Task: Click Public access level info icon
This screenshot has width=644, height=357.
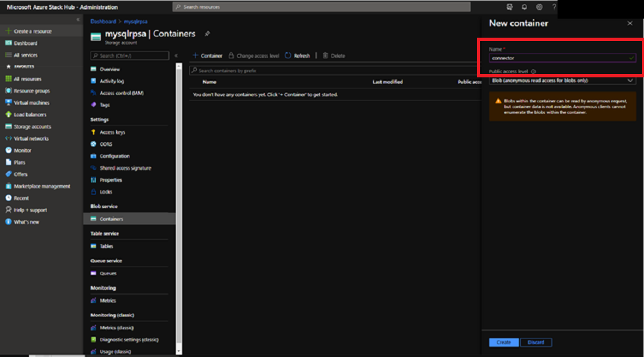Action: tap(534, 71)
